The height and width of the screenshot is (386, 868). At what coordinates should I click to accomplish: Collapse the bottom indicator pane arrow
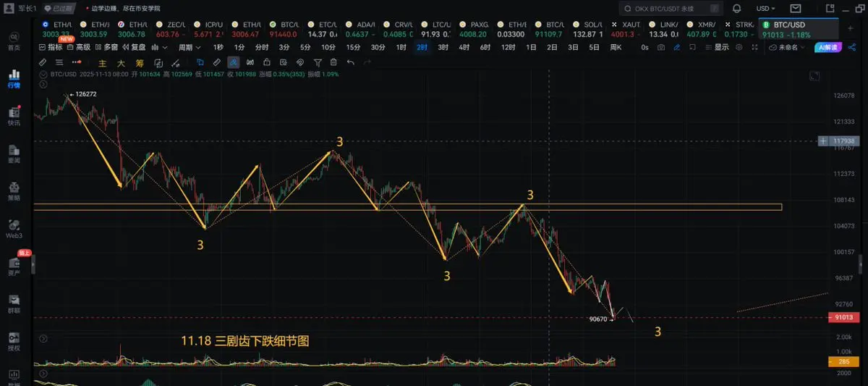click(x=43, y=374)
